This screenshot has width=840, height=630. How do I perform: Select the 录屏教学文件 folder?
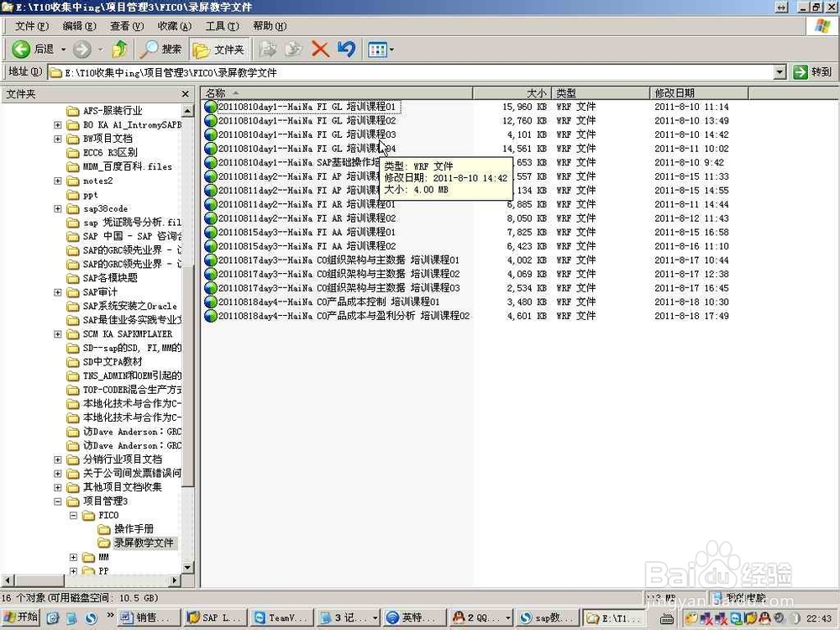click(144, 543)
